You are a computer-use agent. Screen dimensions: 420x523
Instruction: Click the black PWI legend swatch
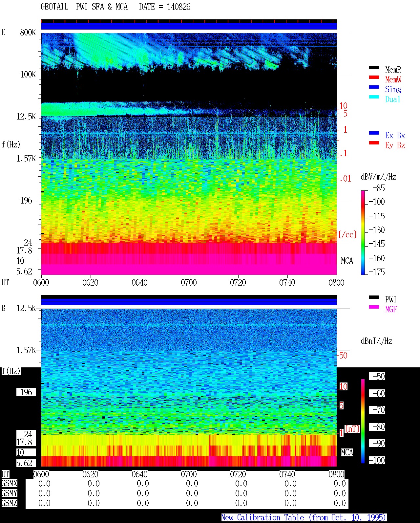[x=374, y=297]
